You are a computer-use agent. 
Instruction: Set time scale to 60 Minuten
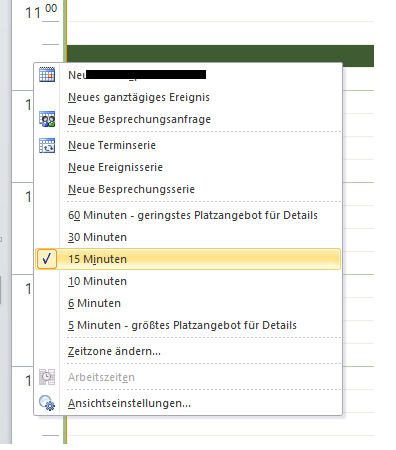pyautogui.click(x=188, y=215)
